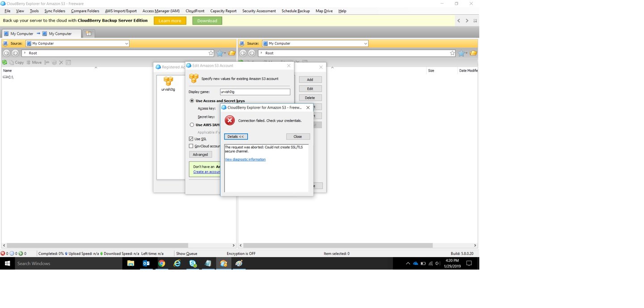
Task: Click the refresh icon in left pane toolbar
Action: [5, 63]
